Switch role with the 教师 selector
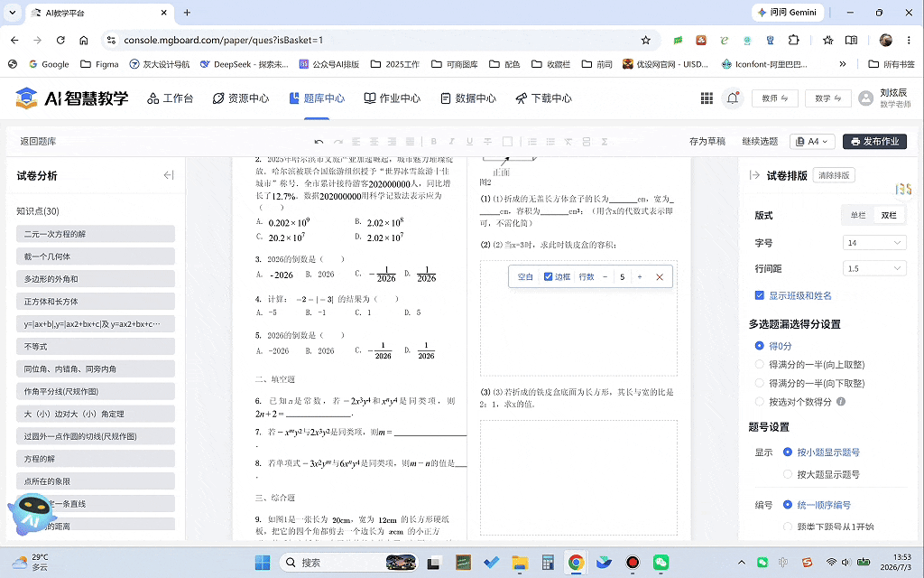Screen dimensions: 924x578 [775, 98]
